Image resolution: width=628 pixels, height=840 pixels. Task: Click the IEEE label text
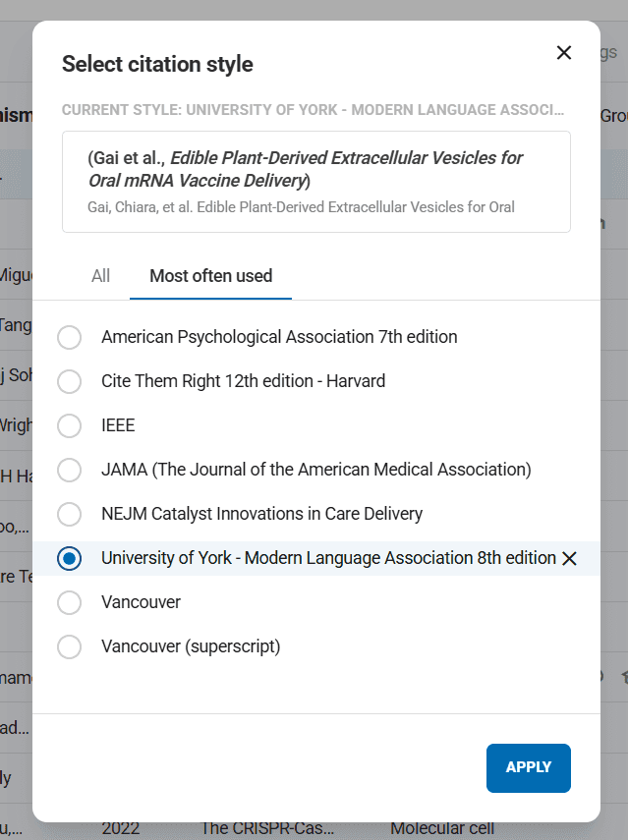pyautogui.click(x=118, y=425)
